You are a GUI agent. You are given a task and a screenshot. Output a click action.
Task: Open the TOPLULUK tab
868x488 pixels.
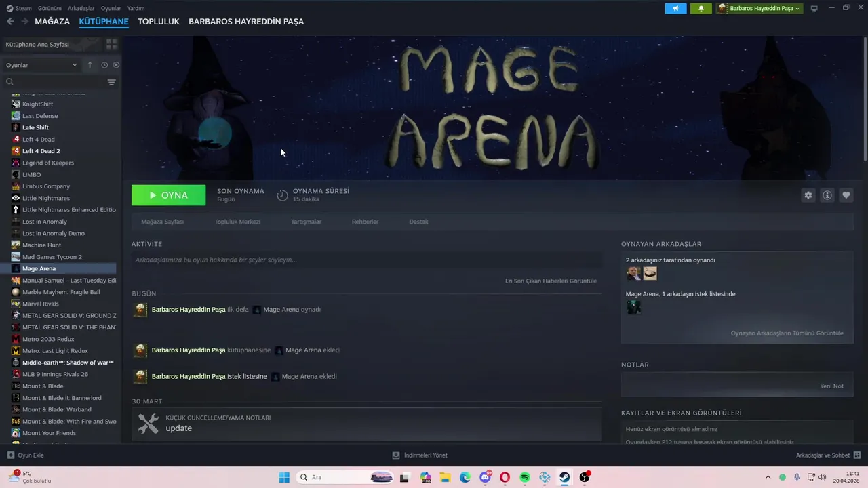159,22
